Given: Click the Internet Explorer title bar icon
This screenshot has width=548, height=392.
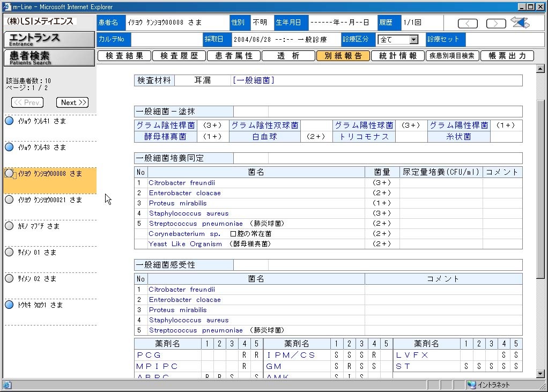Looking at the screenshot, I should [7, 6].
